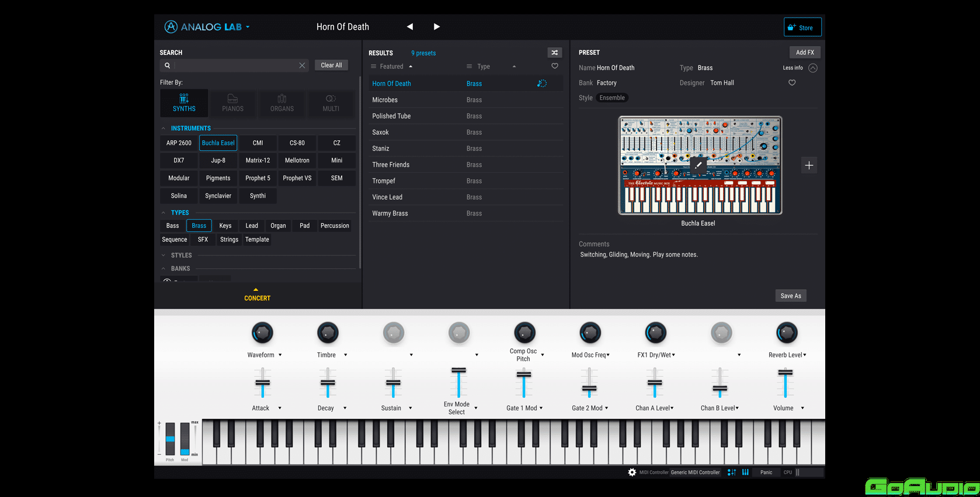Clear the search field with X

tap(302, 65)
